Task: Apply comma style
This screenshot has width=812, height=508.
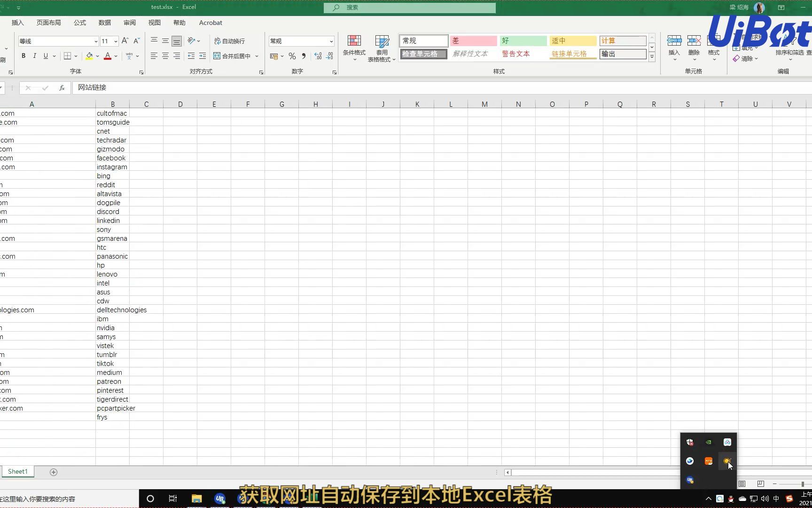Action: click(304, 56)
